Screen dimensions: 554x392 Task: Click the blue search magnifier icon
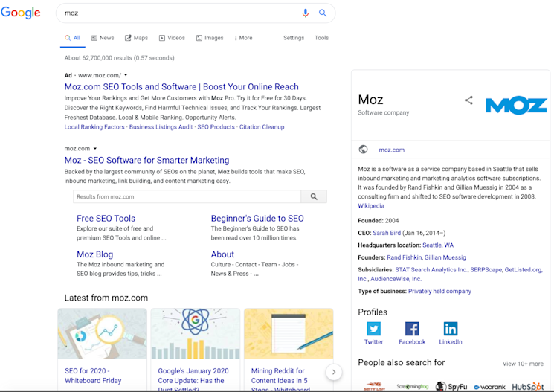tap(323, 13)
